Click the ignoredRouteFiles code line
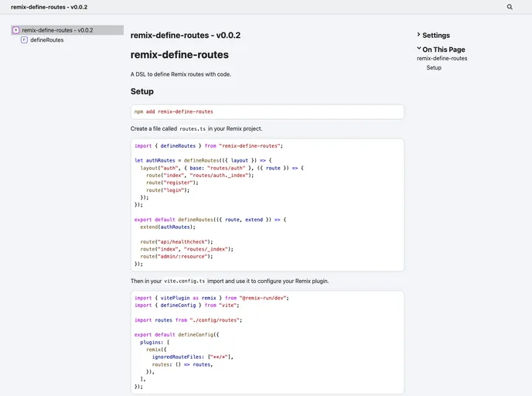The width and height of the screenshot is (532, 396). pos(193,357)
